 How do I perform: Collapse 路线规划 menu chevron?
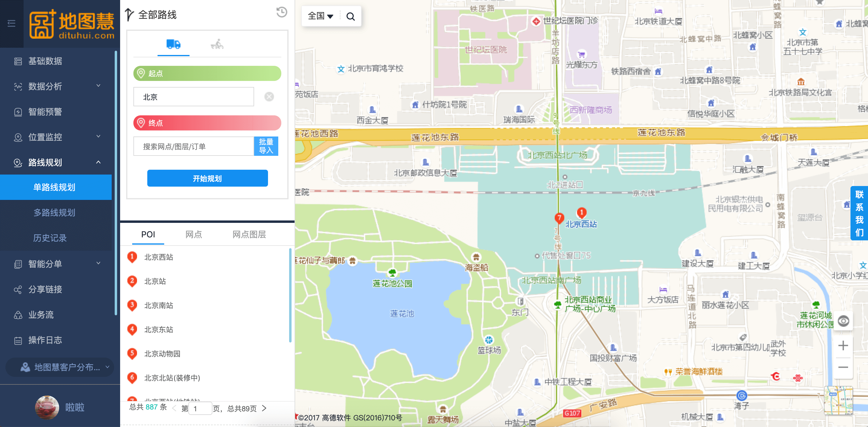(98, 162)
